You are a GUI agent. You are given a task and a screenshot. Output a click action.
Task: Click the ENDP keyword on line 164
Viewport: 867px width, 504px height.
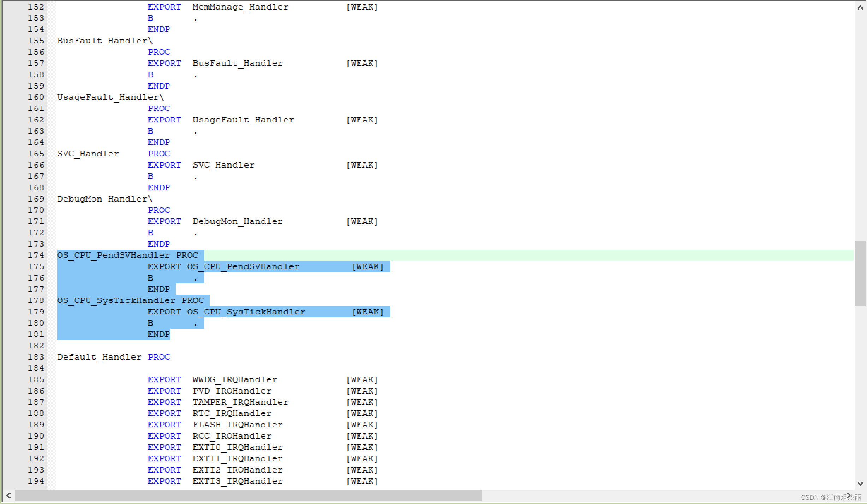click(159, 142)
